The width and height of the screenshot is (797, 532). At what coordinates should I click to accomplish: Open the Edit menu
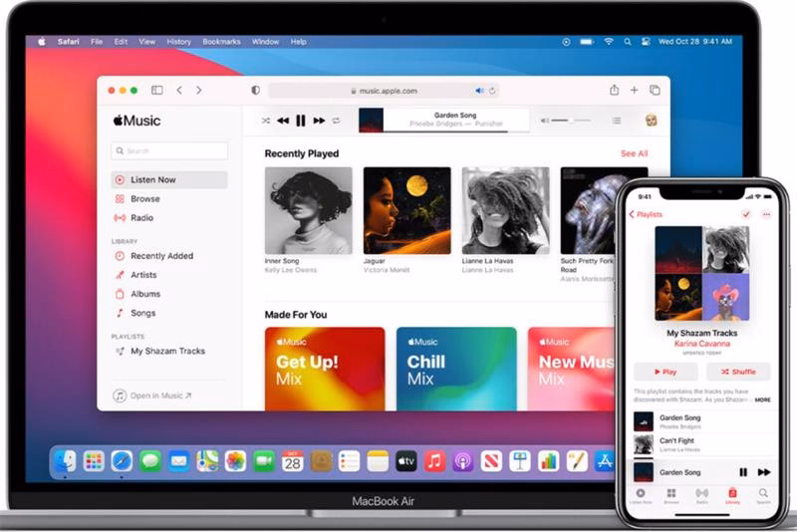click(121, 42)
